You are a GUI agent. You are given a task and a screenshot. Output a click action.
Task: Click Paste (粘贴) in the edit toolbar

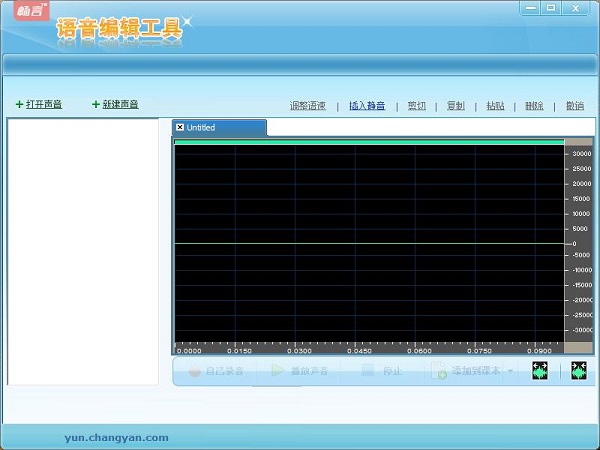tap(495, 106)
